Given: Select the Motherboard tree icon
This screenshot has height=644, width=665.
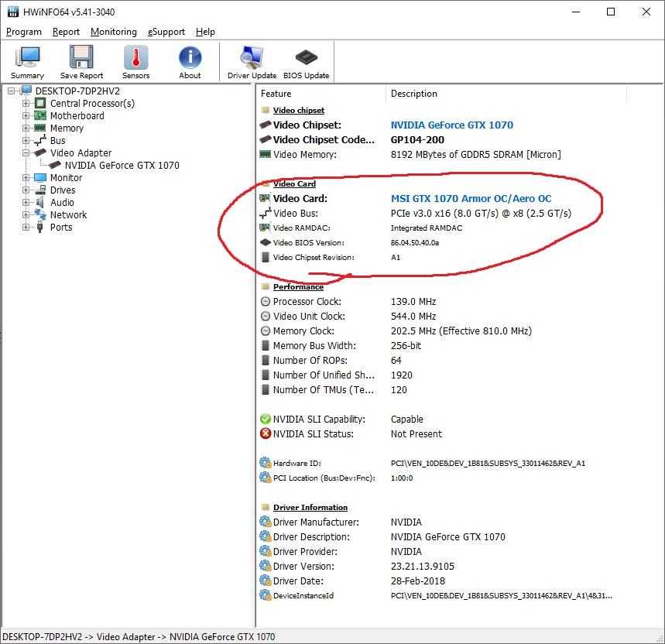Looking at the screenshot, I should [39, 115].
